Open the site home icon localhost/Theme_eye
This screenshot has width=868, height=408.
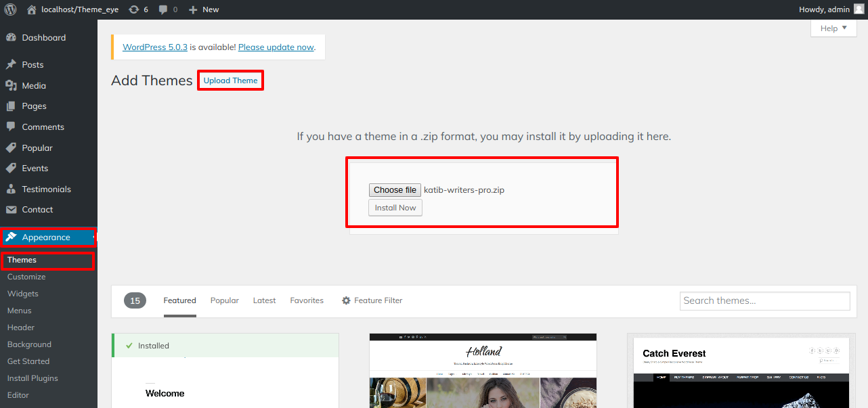tap(31, 9)
